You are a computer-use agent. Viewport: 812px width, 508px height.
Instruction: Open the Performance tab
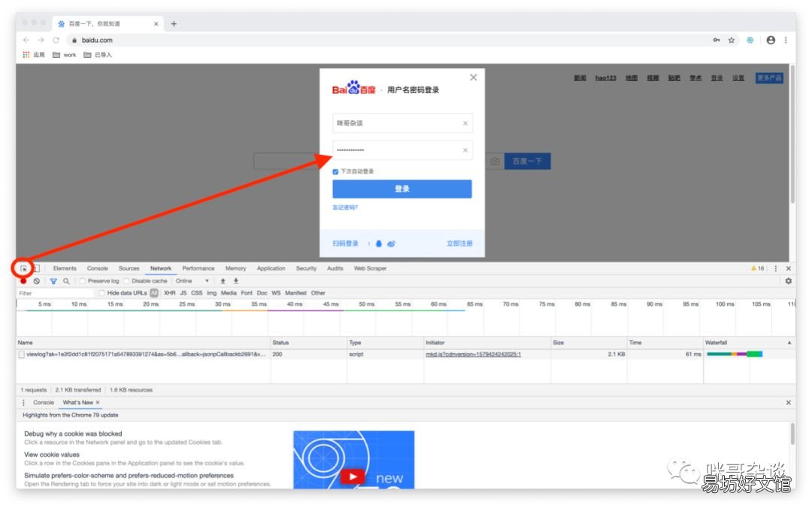click(198, 268)
